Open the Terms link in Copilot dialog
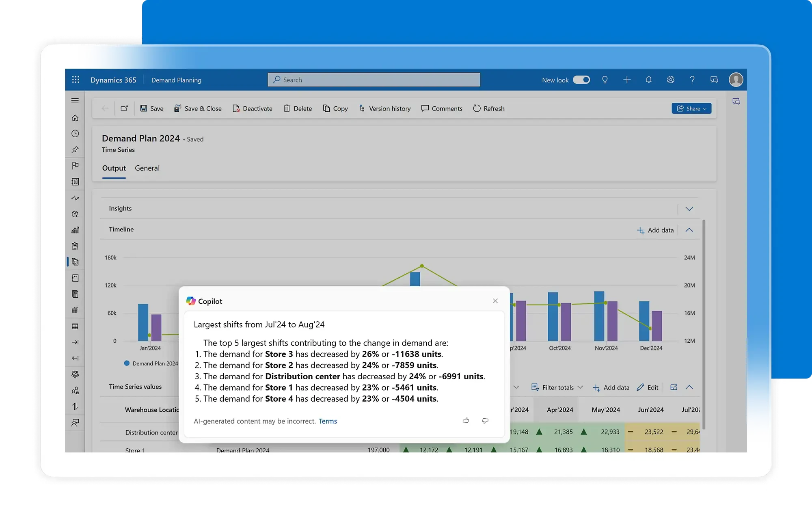This screenshot has width=812, height=521. click(328, 421)
